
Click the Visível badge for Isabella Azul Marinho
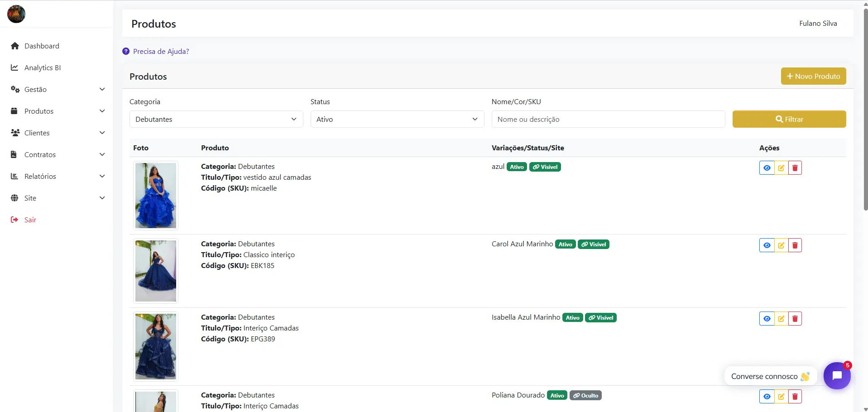tap(601, 318)
